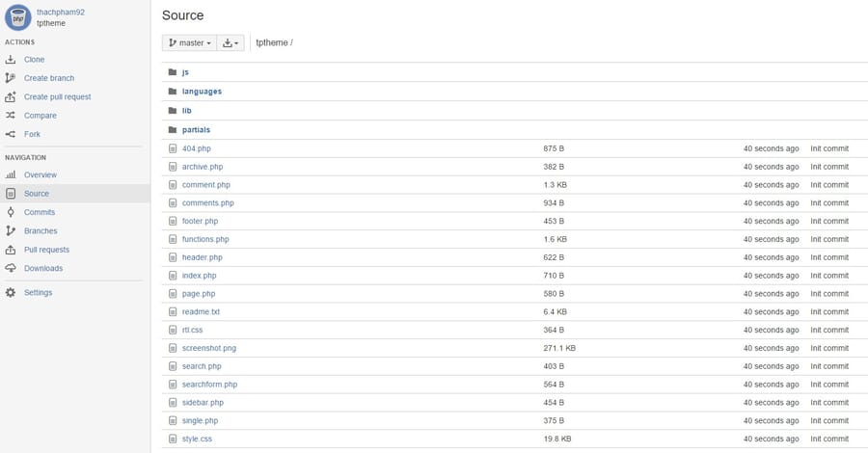The height and width of the screenshot is (453, 868).
Task: Go to Fork in sidebar
Action: [x=32, y=134]
